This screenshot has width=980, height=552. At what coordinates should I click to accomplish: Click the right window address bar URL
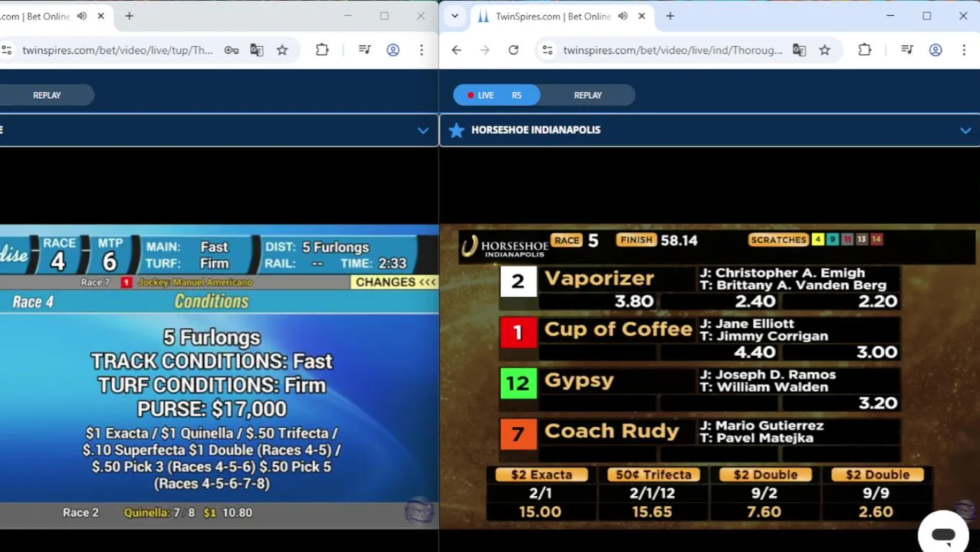[673, 50]
